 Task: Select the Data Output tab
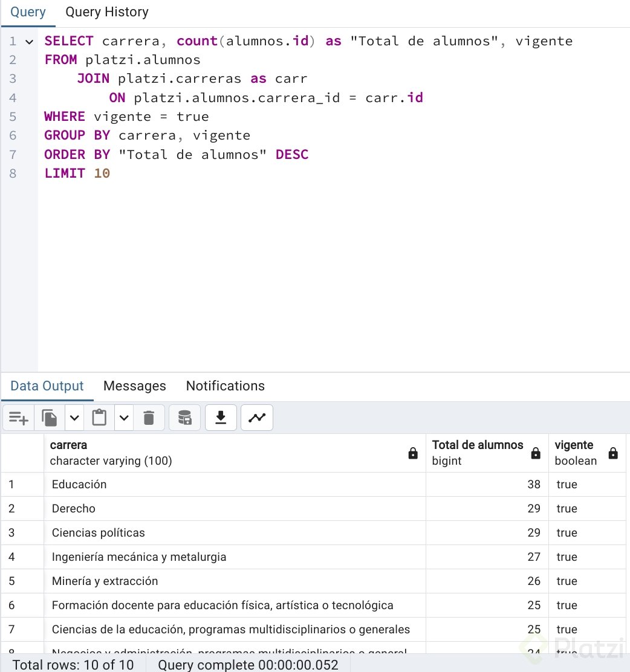(x=47, y=386)
